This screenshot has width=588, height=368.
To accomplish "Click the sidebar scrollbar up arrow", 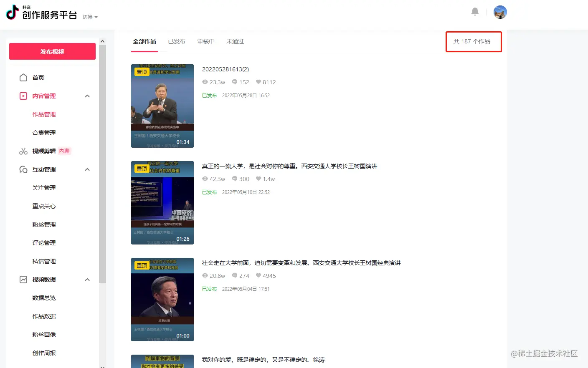I will 102,41.
